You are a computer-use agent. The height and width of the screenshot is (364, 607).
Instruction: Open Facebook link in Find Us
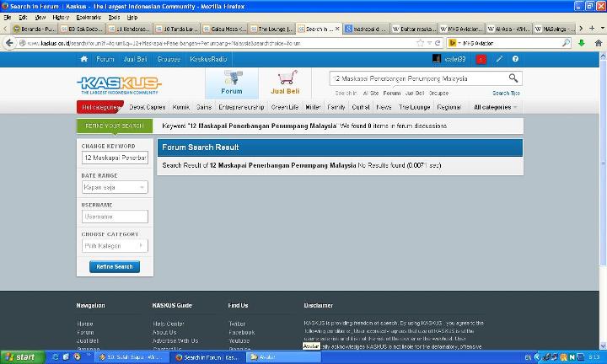(242, 332)
